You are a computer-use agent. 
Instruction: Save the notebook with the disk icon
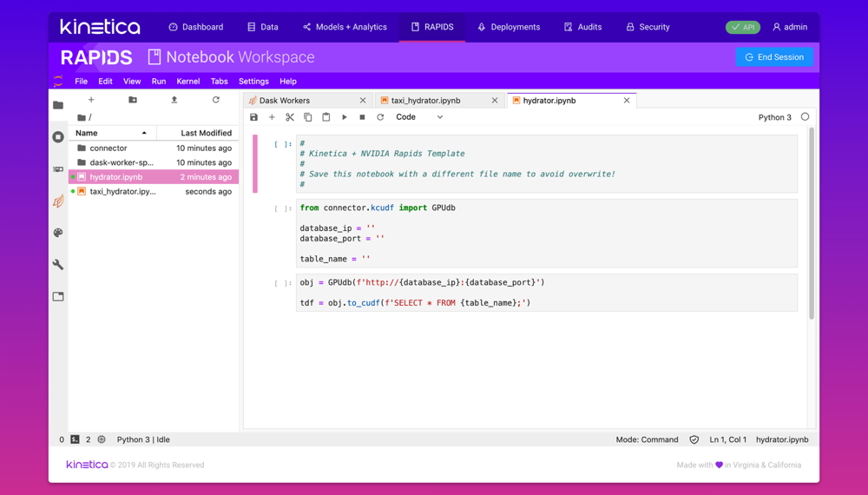point(253,117)
